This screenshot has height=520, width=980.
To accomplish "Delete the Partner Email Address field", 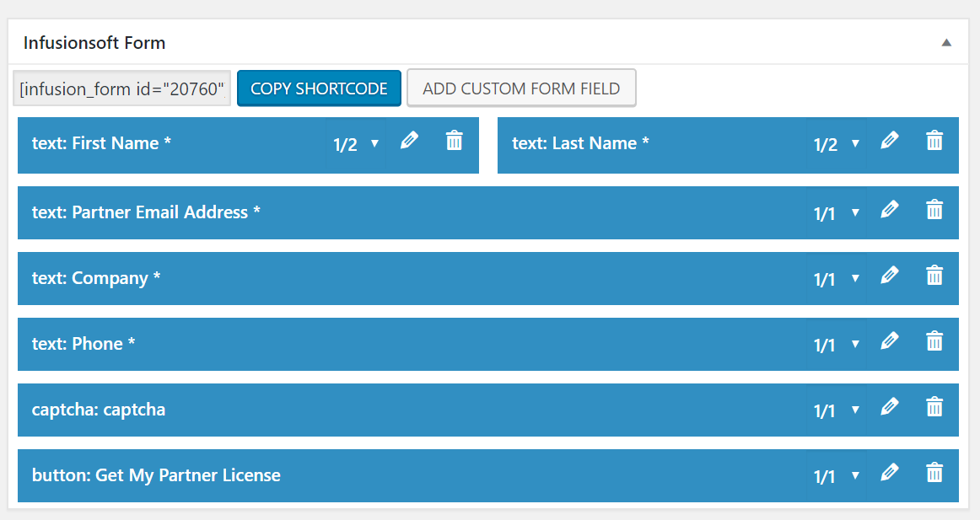I will (934, 210).
